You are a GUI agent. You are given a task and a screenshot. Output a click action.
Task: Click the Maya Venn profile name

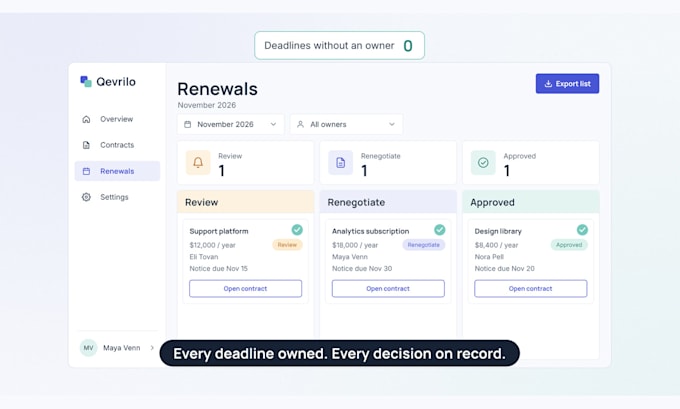[122, 348]
